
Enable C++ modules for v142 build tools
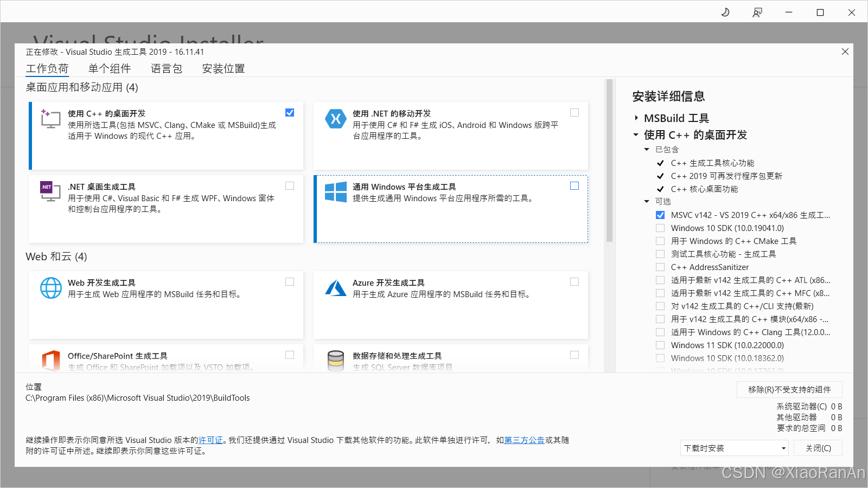tap(660, 319)
